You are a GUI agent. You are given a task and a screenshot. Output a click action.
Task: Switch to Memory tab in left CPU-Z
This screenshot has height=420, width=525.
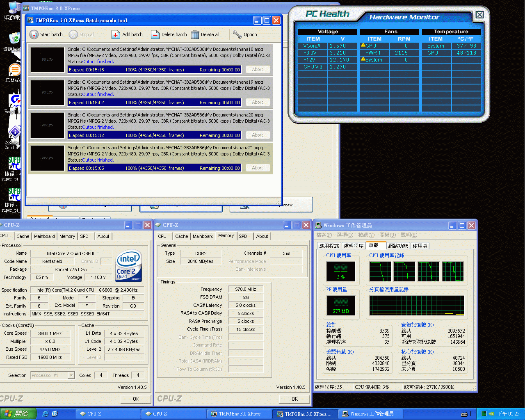pos(67,236)
